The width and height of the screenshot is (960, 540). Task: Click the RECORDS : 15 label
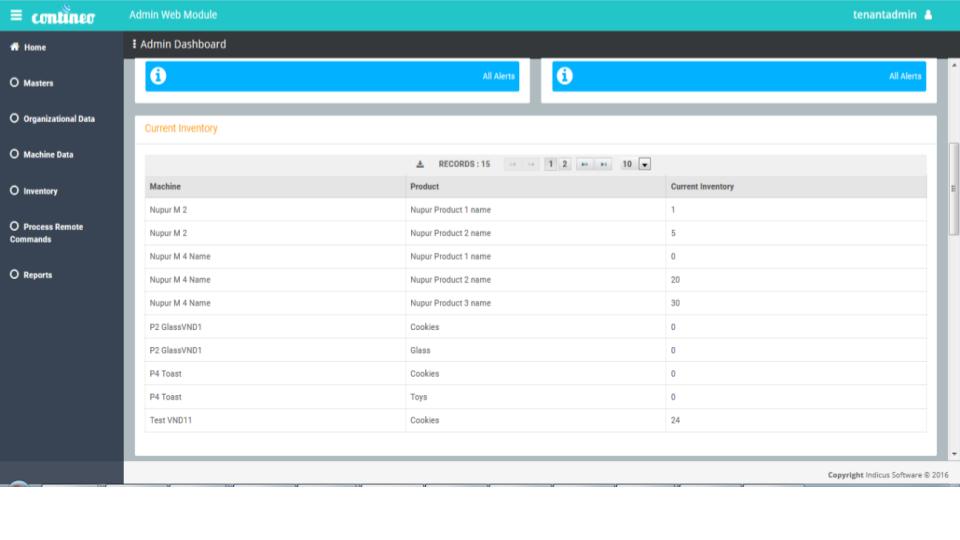(x=464, y=164)
